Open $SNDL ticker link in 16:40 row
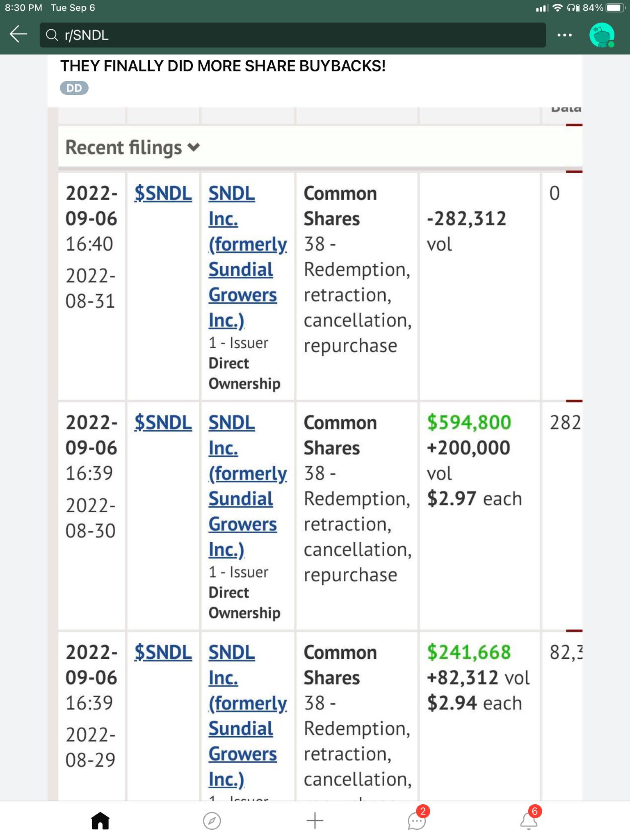 coord(163,193)
